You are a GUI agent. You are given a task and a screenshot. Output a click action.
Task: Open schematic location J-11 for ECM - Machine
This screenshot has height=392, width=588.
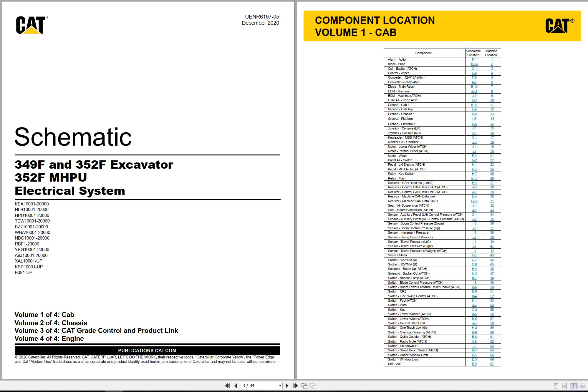point(474,91)
